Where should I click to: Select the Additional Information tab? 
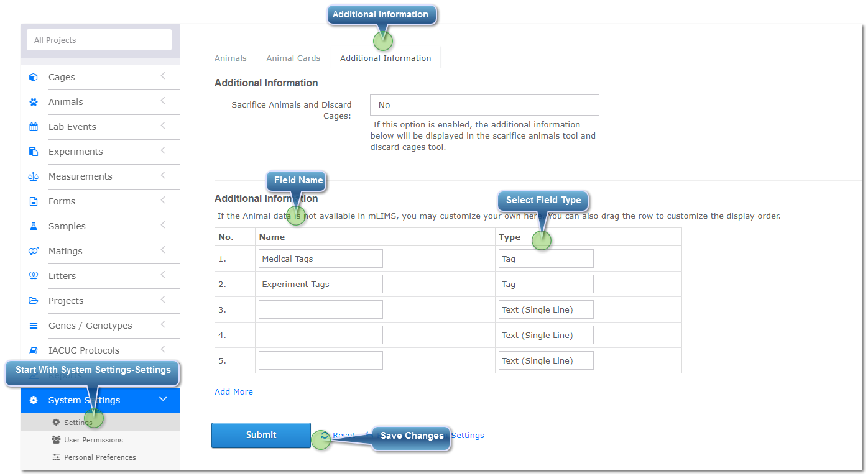pos(386,58)
